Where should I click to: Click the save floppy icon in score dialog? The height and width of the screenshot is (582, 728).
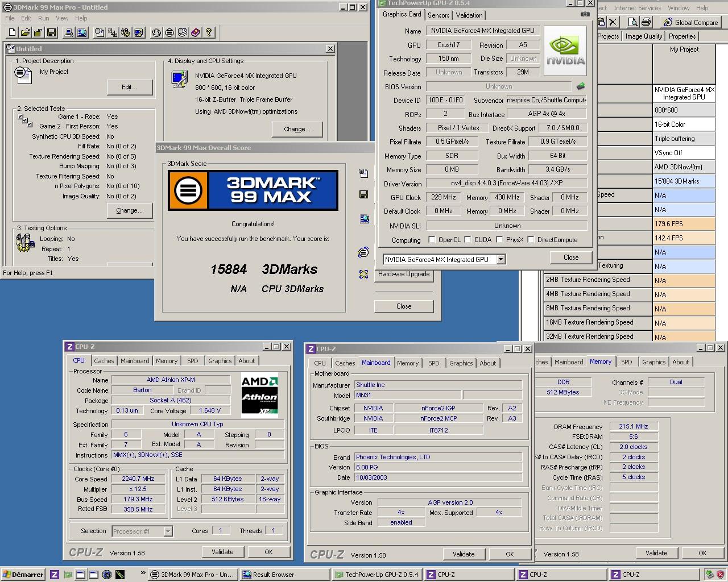pyautogui.click(x=364, y=195)
